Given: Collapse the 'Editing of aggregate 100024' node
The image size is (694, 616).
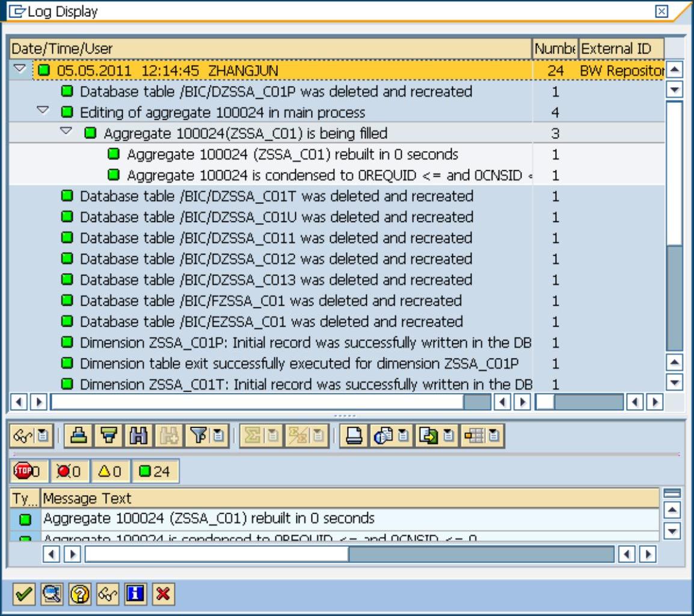Looking at the screenshot, I should [x=43, y=111].
